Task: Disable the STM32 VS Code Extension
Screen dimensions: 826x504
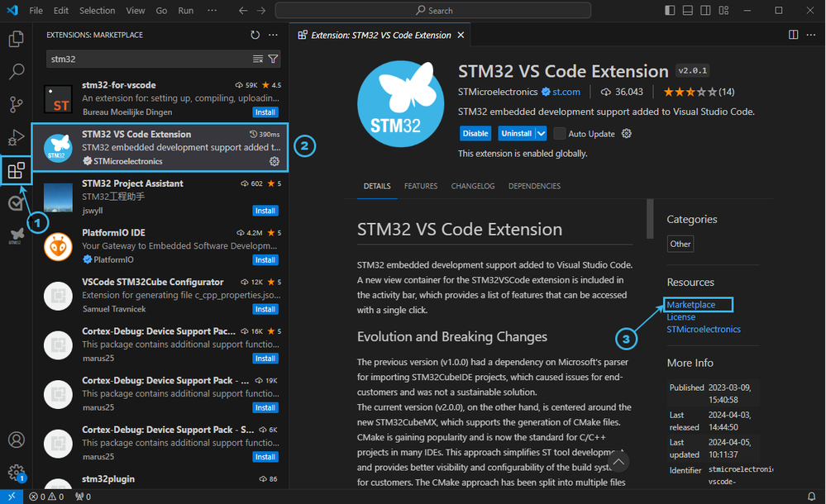Action: 475,133
